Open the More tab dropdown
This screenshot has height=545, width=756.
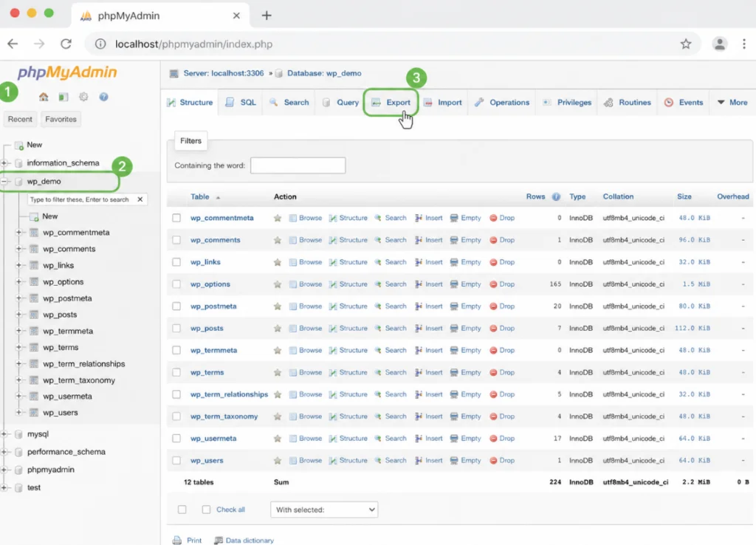(732, 102)
